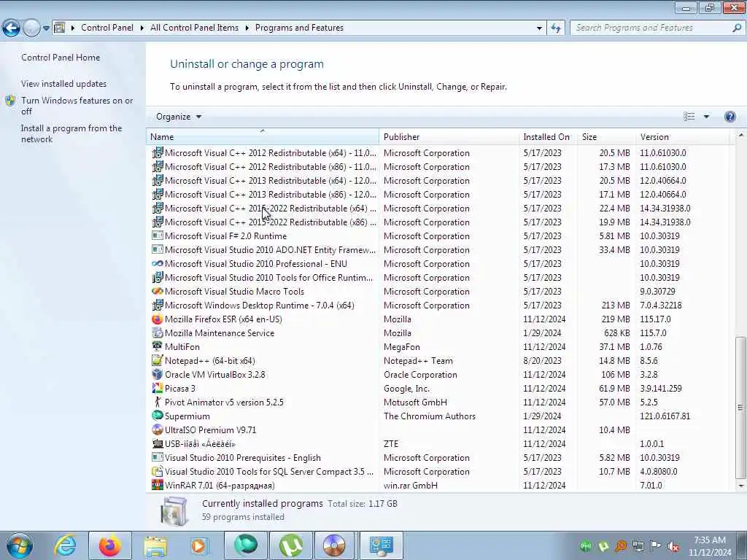The width and height of the screenshot is (747, 560).
Task: Click the refresh button beside address bar
Action: 555,28
